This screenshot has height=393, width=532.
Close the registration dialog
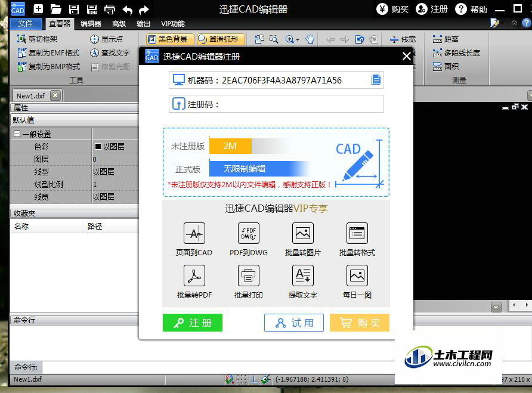click(x=407, y=56)
